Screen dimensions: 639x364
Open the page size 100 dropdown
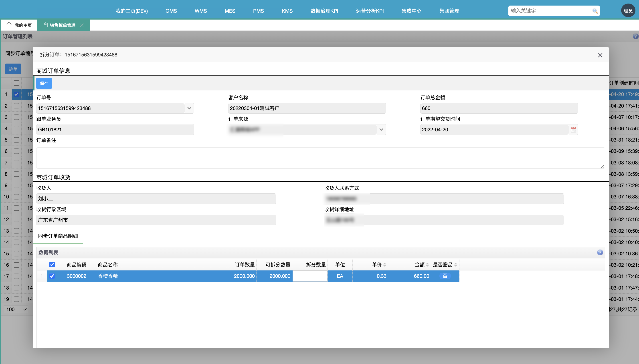point(16,309)
